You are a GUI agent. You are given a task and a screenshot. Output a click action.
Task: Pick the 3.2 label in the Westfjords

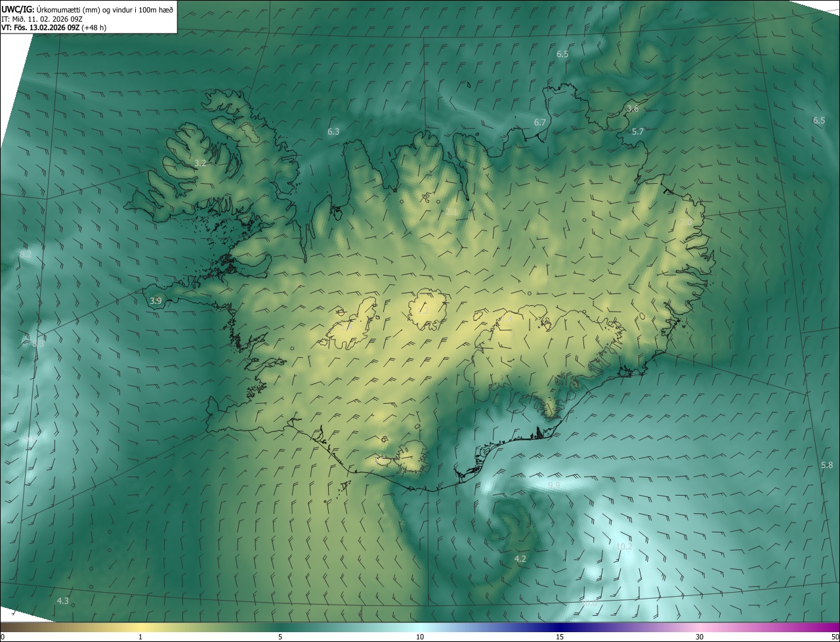pyautogui.click(x=201, y=163)
